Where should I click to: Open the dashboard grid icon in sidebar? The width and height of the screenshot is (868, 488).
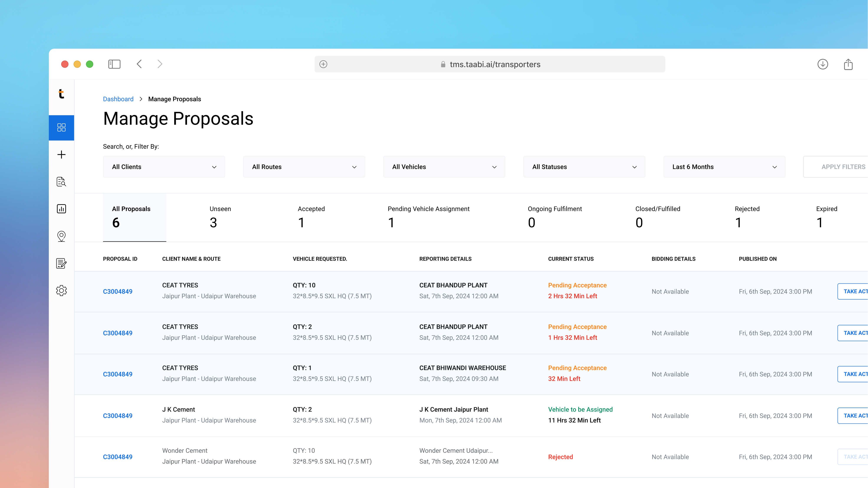[61, 127]
